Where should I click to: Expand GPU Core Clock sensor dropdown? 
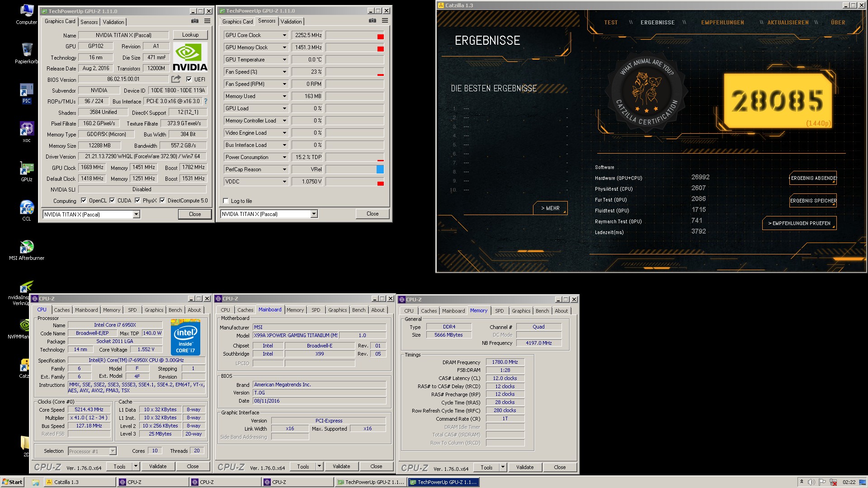[x=284, y=35]
